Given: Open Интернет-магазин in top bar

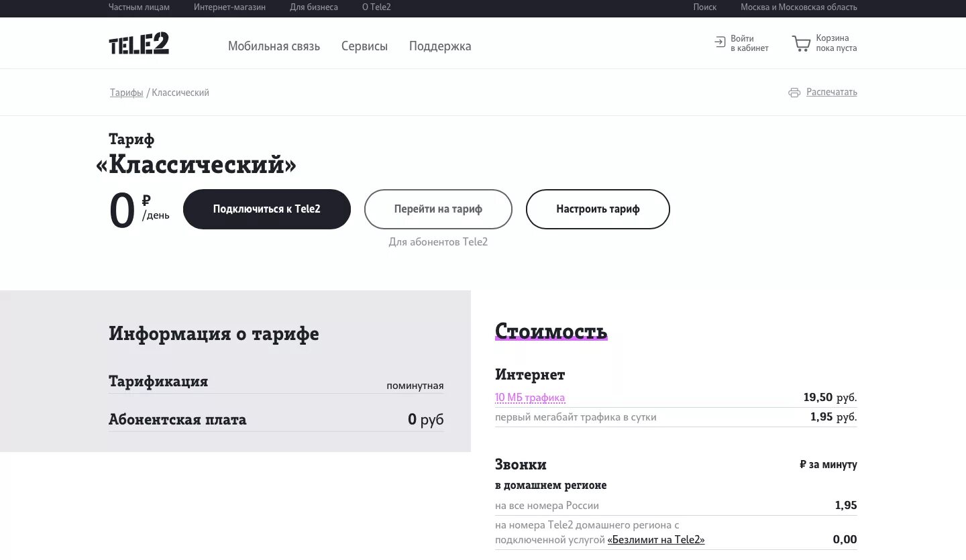Looking at the screenshot, I should pyautogui.click(x=229, y=7).
